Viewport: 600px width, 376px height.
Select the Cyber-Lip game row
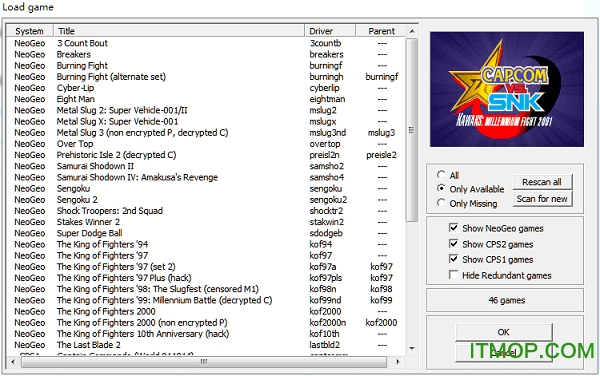[206, 88]
